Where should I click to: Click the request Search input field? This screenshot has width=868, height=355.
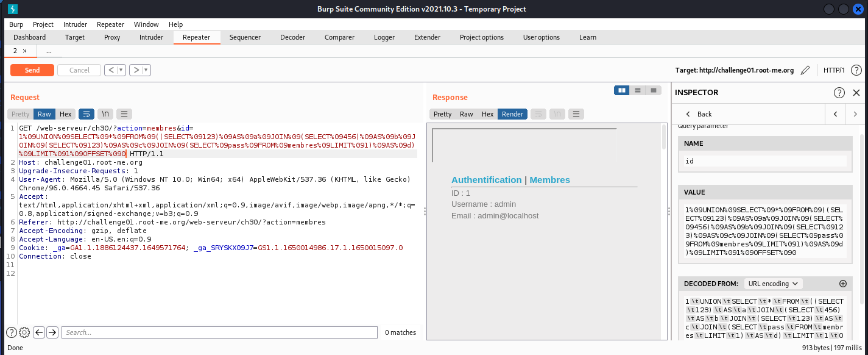click(219, 332)
